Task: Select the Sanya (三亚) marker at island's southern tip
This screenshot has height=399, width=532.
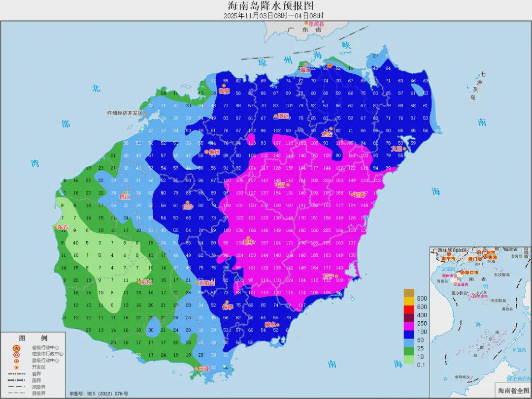Action: coord(197,368)
